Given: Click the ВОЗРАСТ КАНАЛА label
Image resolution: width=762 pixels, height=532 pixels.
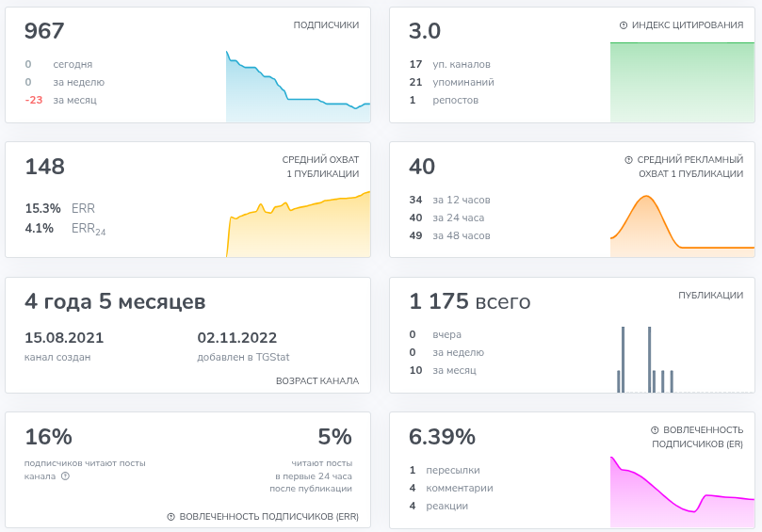Looking at the screenshot, I should click(x=317, y=381).
